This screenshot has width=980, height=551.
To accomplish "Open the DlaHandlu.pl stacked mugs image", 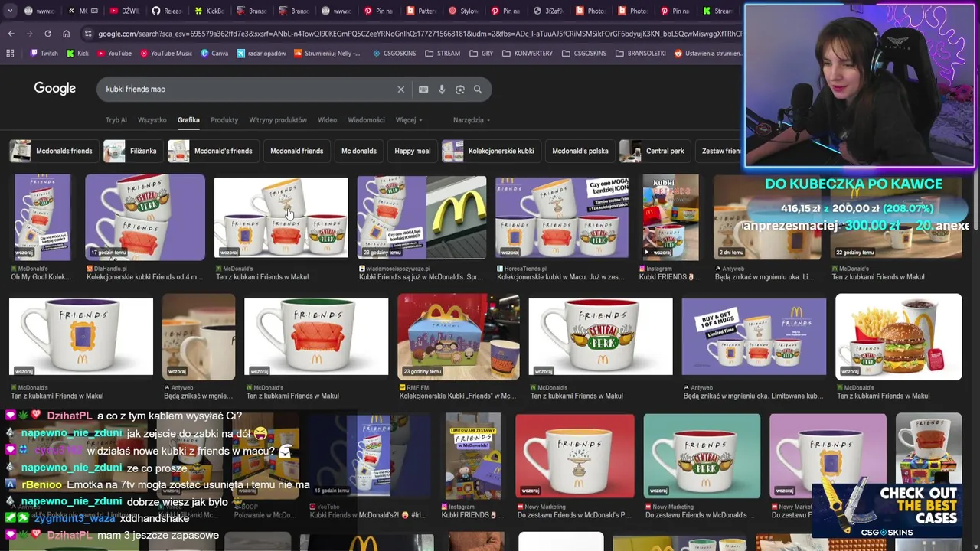I will click(x=145, y=217).
